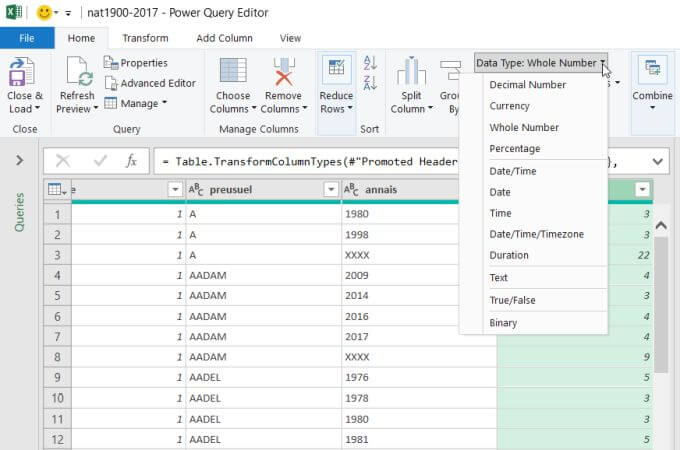Click preusuel cell 'AADEL' in row 9
The width and height of the screenshot is (680, 450).
(263, 378)
